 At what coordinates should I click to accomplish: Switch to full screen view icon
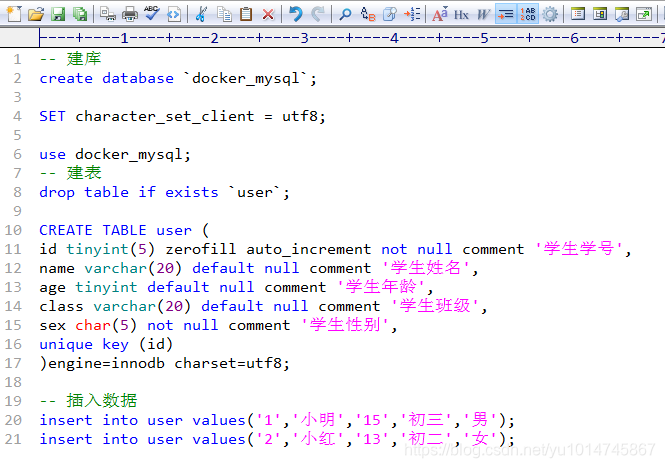pyautogui.click(x=644, y=14)
